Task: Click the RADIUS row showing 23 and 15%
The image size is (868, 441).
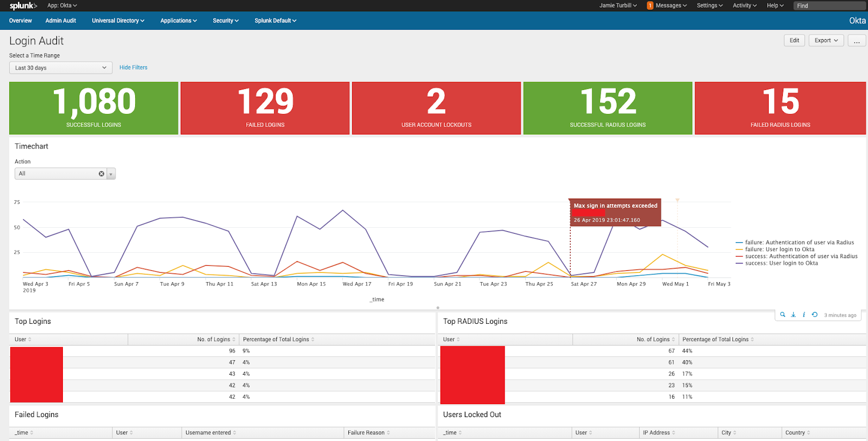Action: (652, 385)
